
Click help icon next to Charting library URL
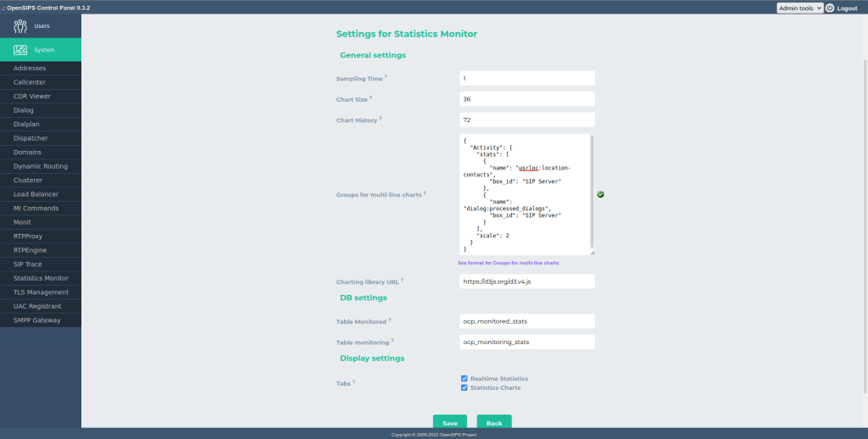pyautogui.click(x=403, y=280)
